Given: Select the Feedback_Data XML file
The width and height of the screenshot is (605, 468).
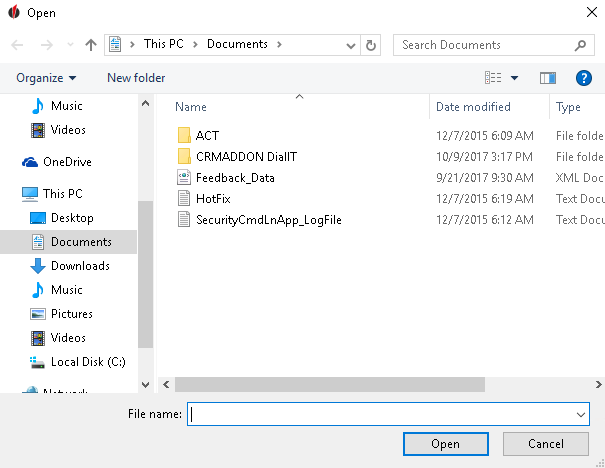Looking at the screenshot, I should tap(235, 177).
